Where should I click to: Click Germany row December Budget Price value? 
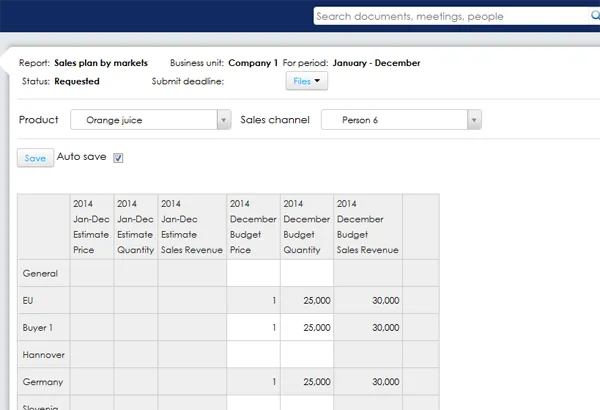274,382
